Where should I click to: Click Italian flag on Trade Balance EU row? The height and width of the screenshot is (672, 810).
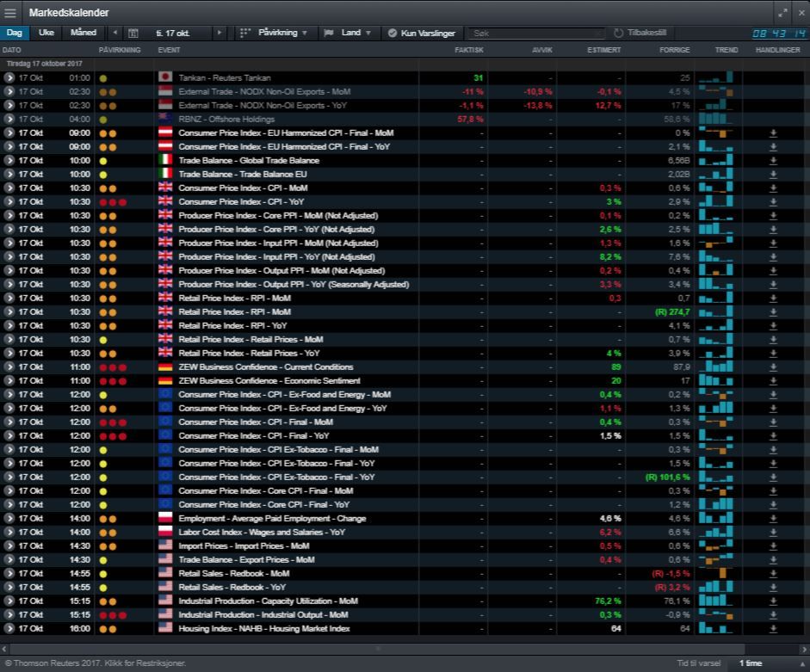pos(165,174)
